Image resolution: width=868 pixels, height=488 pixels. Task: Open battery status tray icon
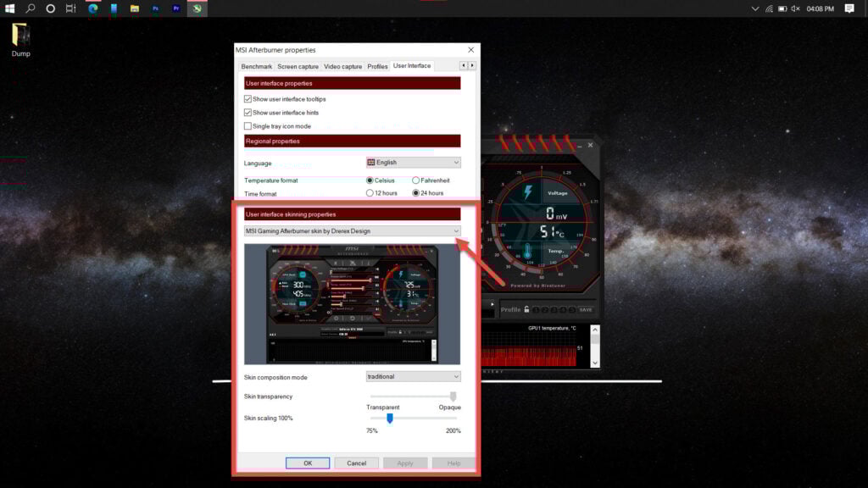[x=782, y=8]
